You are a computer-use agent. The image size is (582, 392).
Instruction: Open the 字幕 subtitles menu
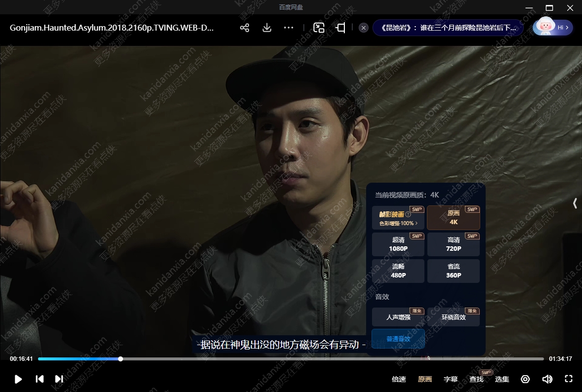click(x=451, y=379)
